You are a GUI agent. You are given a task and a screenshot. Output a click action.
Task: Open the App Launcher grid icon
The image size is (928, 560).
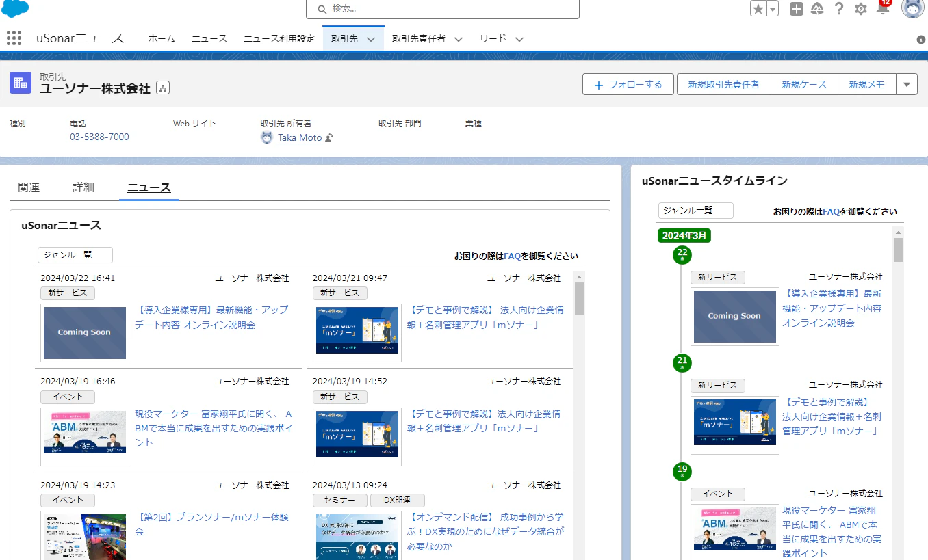[x=14, y=38]
